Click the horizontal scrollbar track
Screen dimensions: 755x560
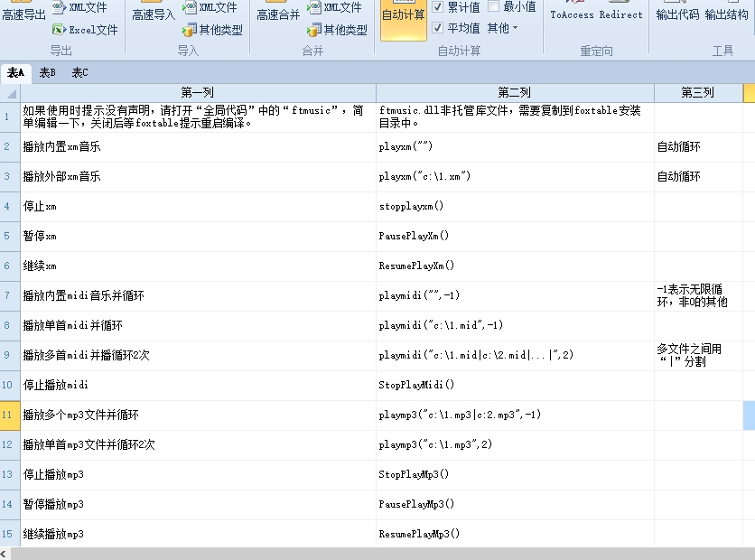pos(383,554)
